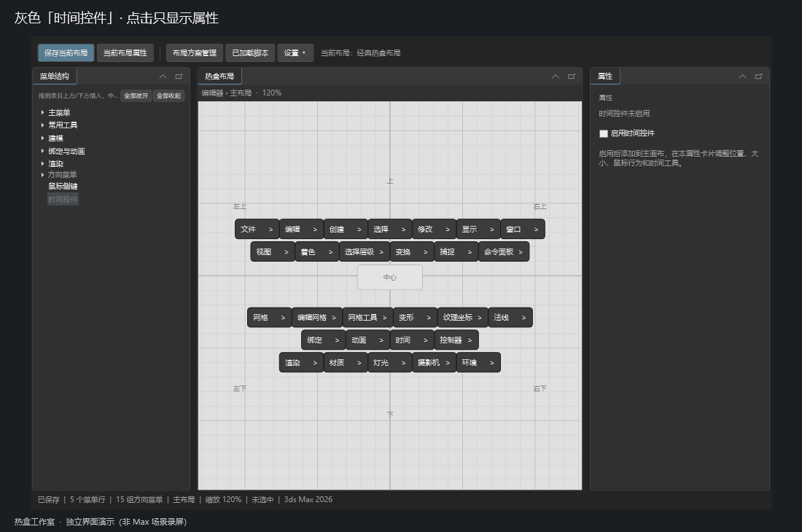Collapse the 菜单结构 panel with chevron icon
The image size is (802, 532).
[x=163, y=76]
